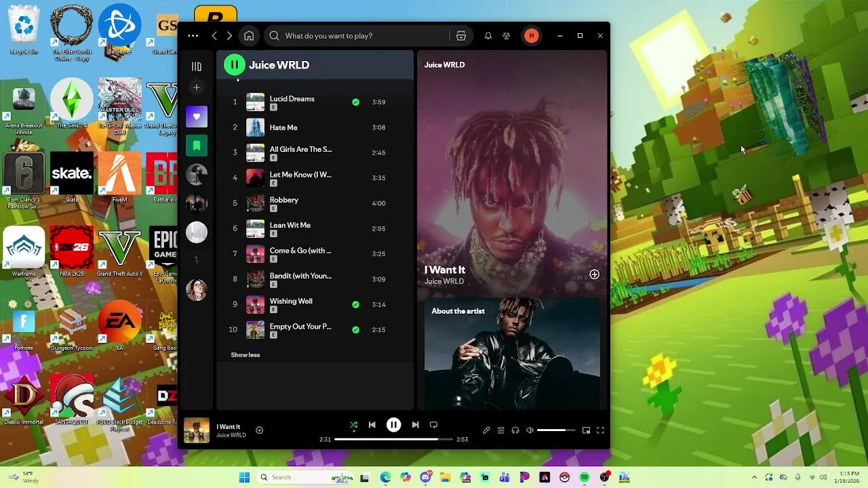Mute the volume speaker icon
Viewport: 868px width, 488px height.
530,430
